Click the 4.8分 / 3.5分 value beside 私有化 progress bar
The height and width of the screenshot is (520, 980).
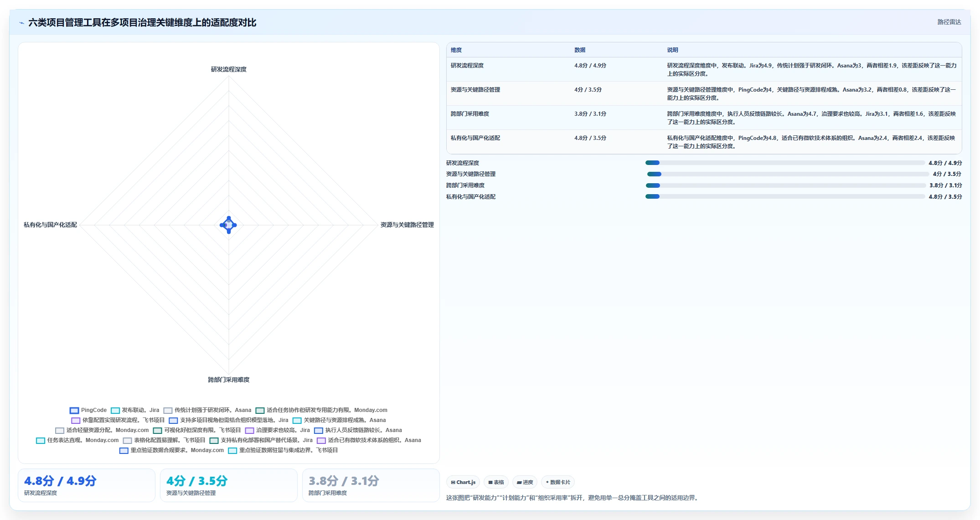[x=945, y=197]
